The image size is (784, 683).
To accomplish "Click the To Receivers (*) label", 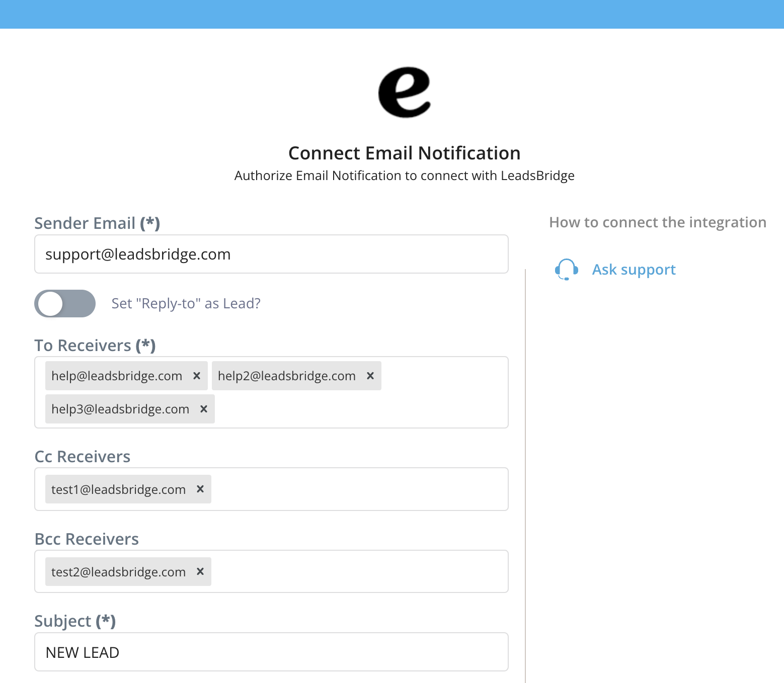I will point(95,346).
